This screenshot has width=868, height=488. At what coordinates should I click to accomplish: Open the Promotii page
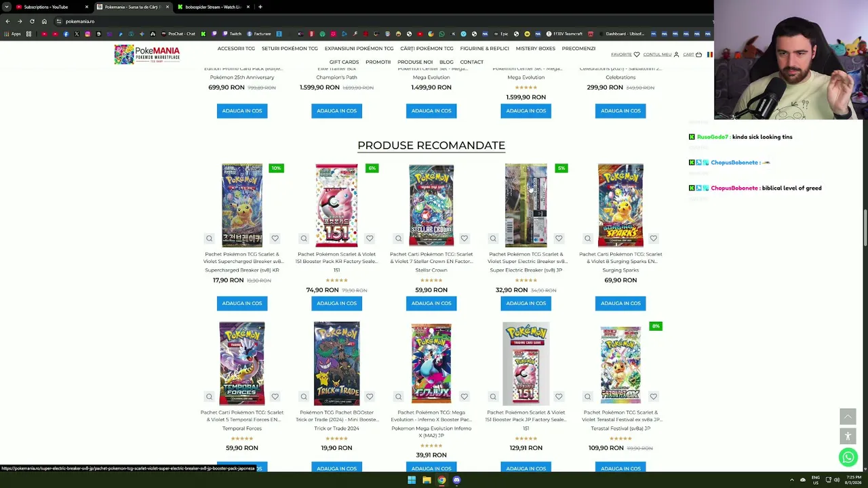coord(378,62)
